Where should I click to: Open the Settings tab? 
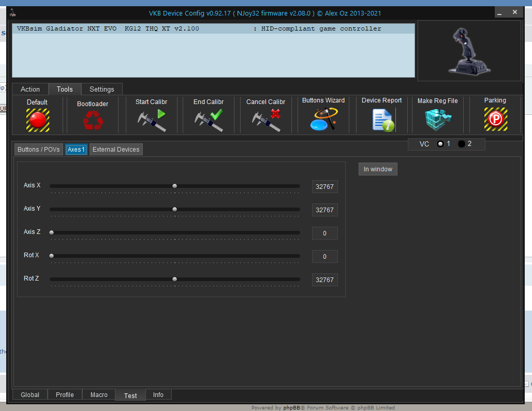pos(101,89)
